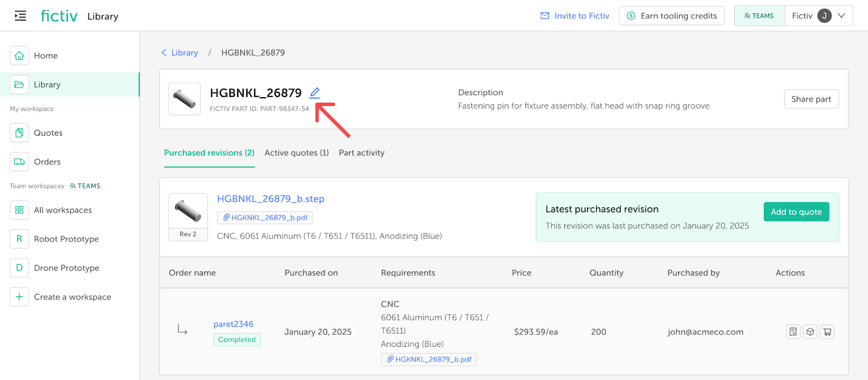Click the Rev 2 part thumbnail
This screenshot has height=380, width=868.
pos(188,212)
